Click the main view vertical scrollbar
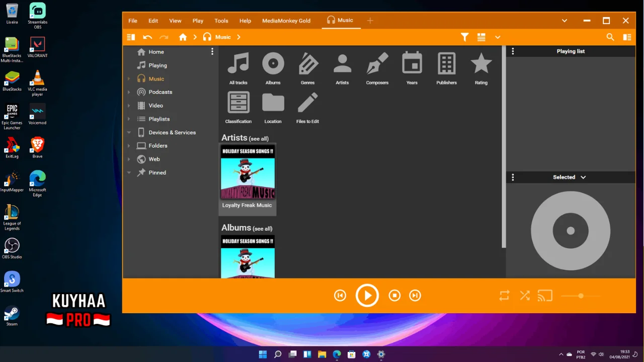 504,147
